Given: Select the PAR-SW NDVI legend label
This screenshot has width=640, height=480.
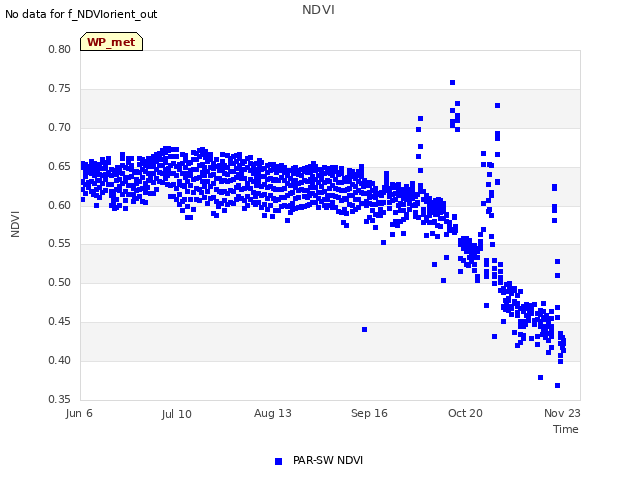Looking at the screenshot, I should [328, 460].
